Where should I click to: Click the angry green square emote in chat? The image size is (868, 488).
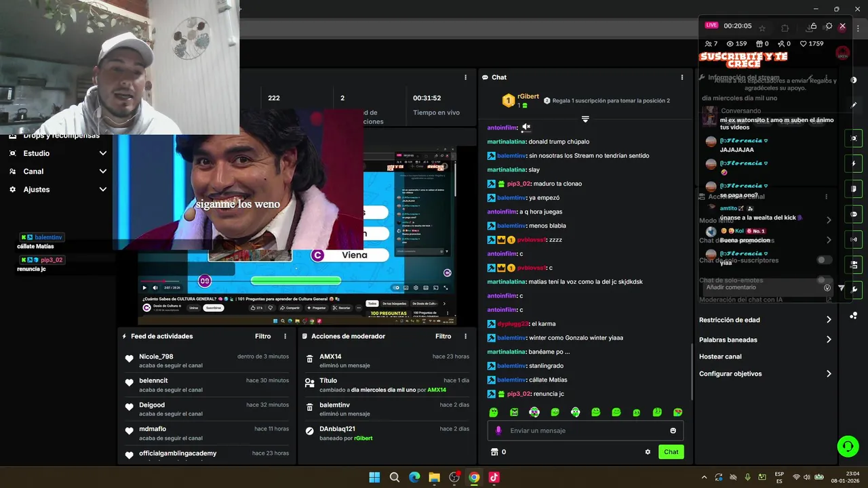tap(514, 412)
